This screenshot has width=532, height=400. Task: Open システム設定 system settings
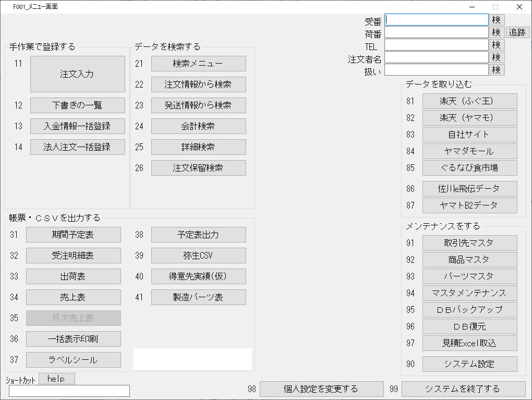pos(469,364)
